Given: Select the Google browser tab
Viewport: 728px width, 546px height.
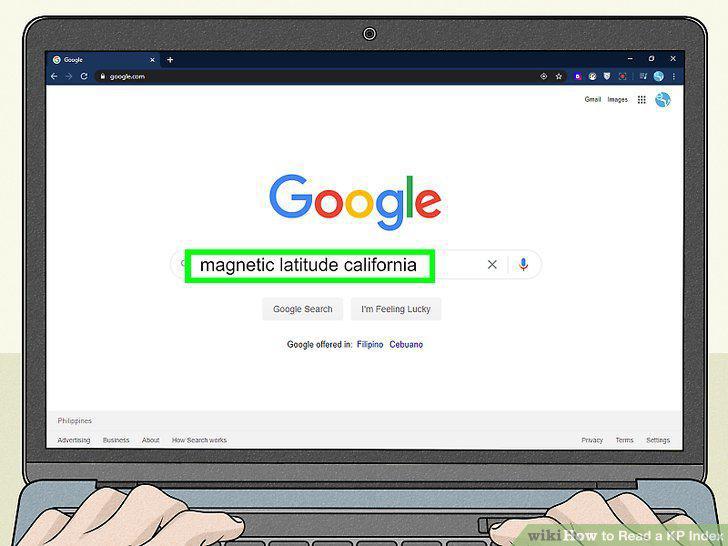Looking at the screenshot, I should click(104, 59).
